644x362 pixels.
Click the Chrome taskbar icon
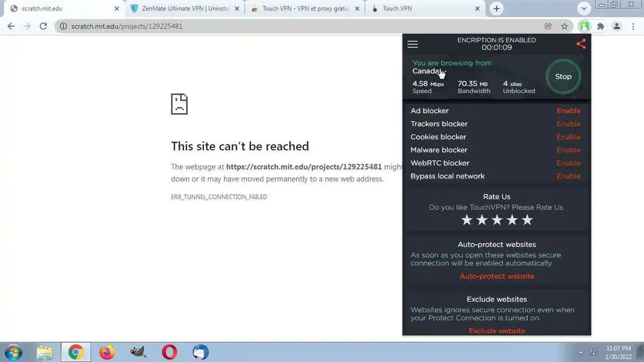(x=76, y=352)
